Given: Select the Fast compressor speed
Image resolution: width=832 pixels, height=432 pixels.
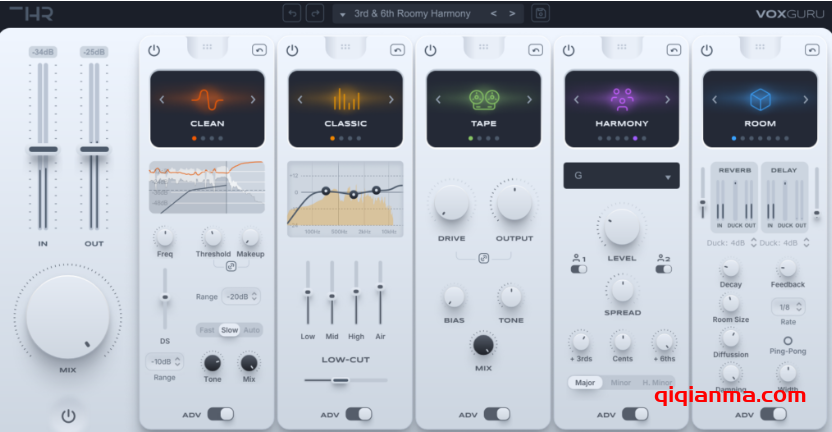Looking at the screenshot, I should tap(207, 330).
